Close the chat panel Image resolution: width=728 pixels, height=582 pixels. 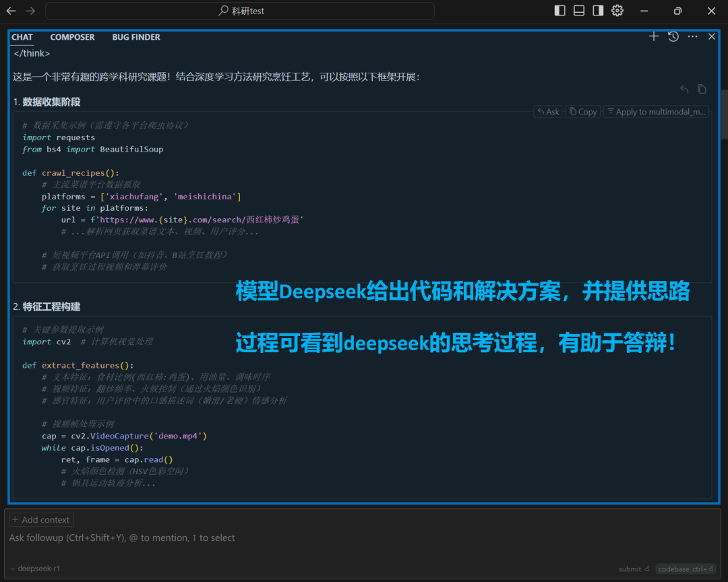[711, 36]
